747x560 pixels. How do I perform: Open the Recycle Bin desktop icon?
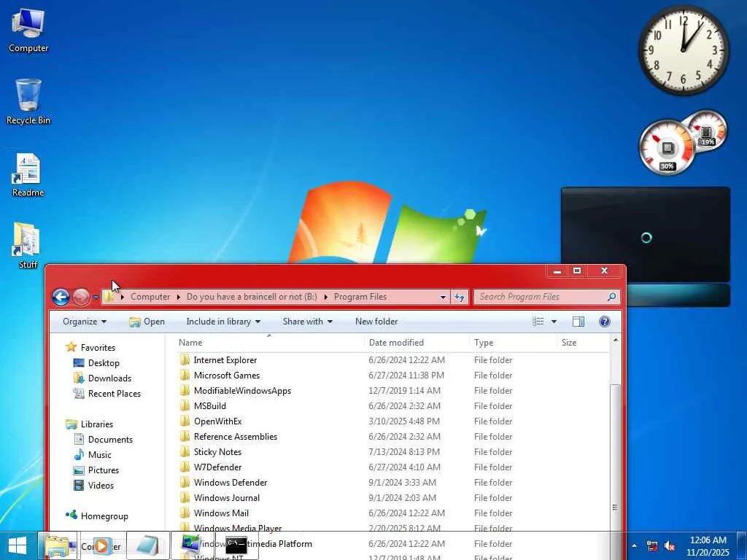click(x=28, y=102)
